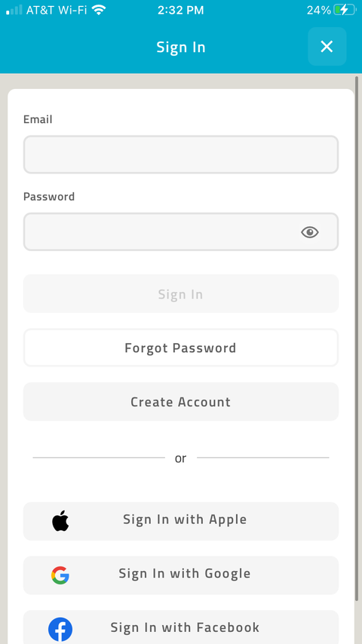Open Forgot Password
362x644 pixels.
(x=181, y=348)
